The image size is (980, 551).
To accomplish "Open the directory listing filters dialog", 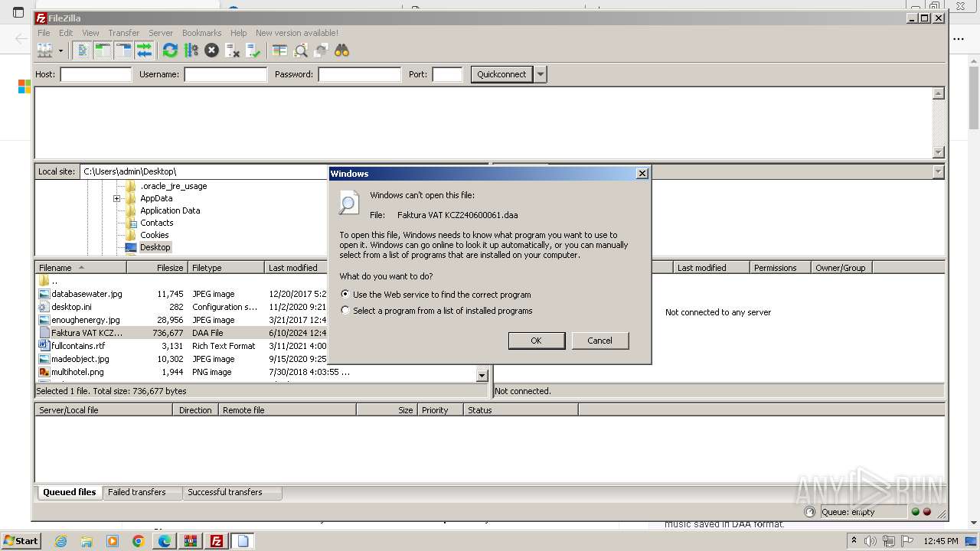I will coord(279,51).
